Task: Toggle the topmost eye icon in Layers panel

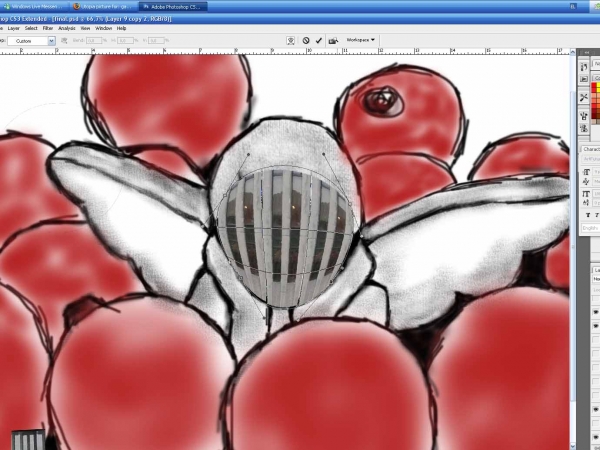Action: (596, 313)
